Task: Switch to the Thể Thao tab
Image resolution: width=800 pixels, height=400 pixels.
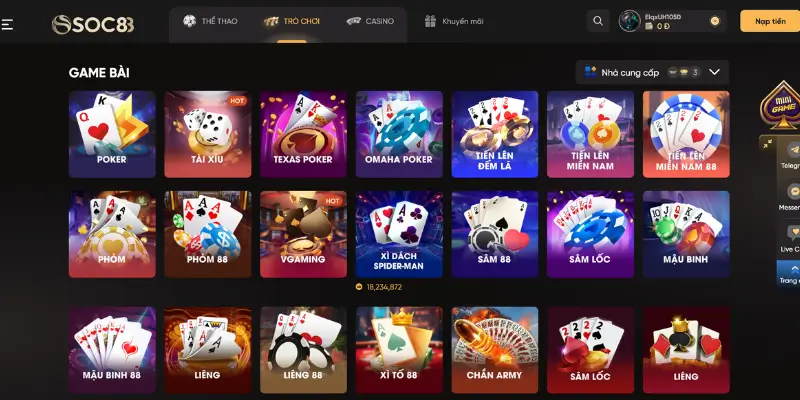Action: (x=211, y=21)
